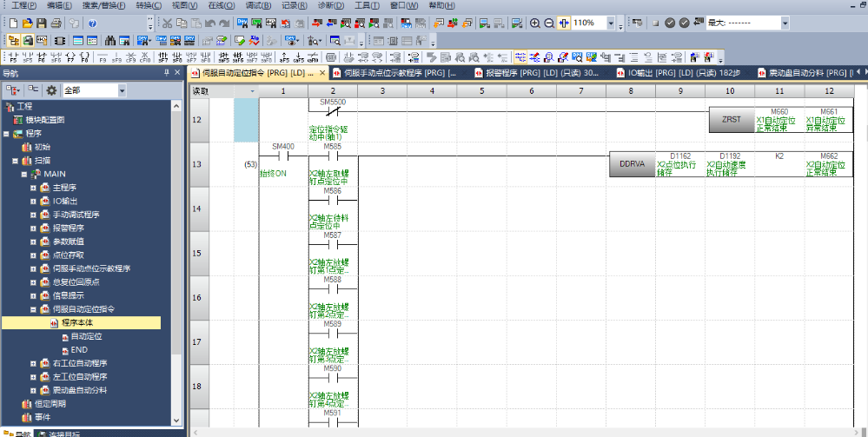868x437 pixels.
Task: Switch to the 伺服手动点位示教程序 tab
Action: point(400,73)
